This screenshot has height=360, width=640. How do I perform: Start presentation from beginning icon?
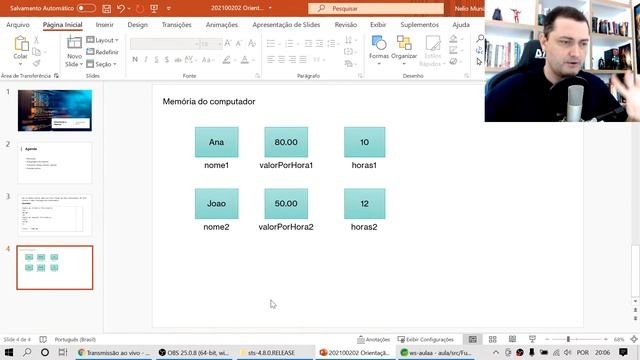click(x=154, y=9)
